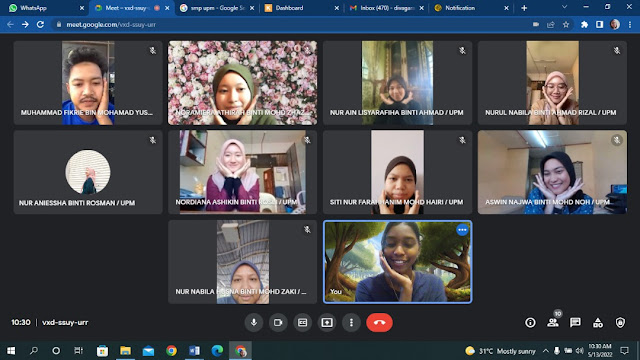Click the red Leave call button
This screenshot has width=640, height=360.
point(379,322)
